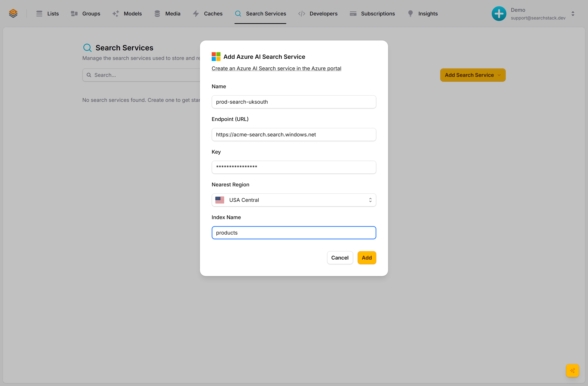
Task: Click the Search Services page heading icon
Action: (87, 47)
